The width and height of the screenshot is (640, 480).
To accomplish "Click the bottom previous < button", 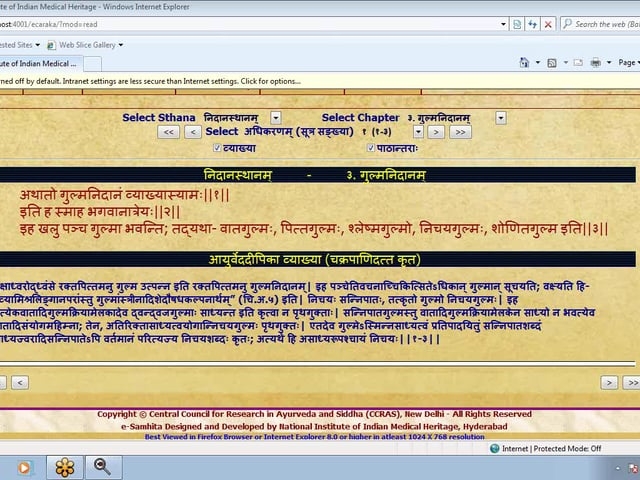I will point(20,383).
